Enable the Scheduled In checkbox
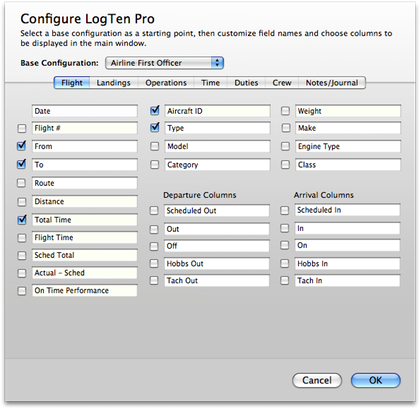This screenshot has width=420, height=409. point(285,210)
